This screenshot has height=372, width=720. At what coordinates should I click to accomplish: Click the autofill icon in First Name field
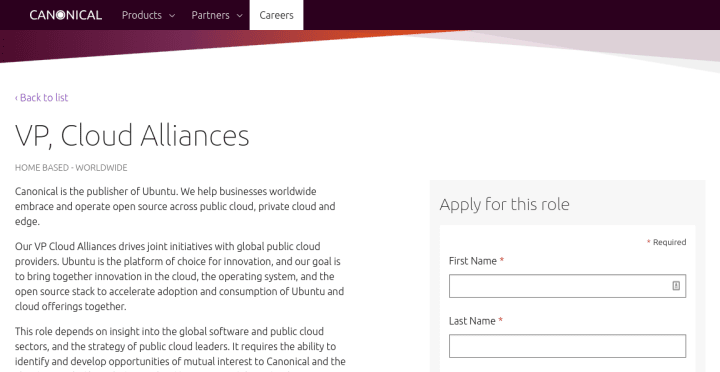coord(676,286)
